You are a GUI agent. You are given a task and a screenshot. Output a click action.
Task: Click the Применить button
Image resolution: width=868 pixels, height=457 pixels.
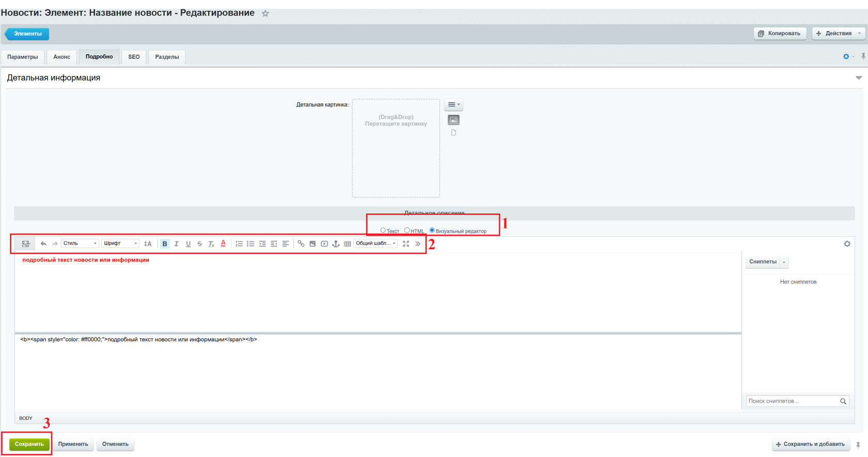73,444
